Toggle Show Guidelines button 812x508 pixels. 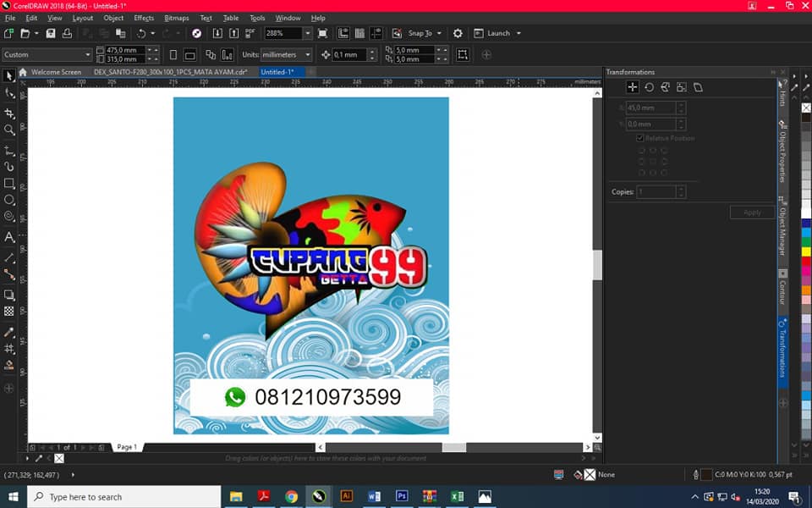click(x=376, y=33)
